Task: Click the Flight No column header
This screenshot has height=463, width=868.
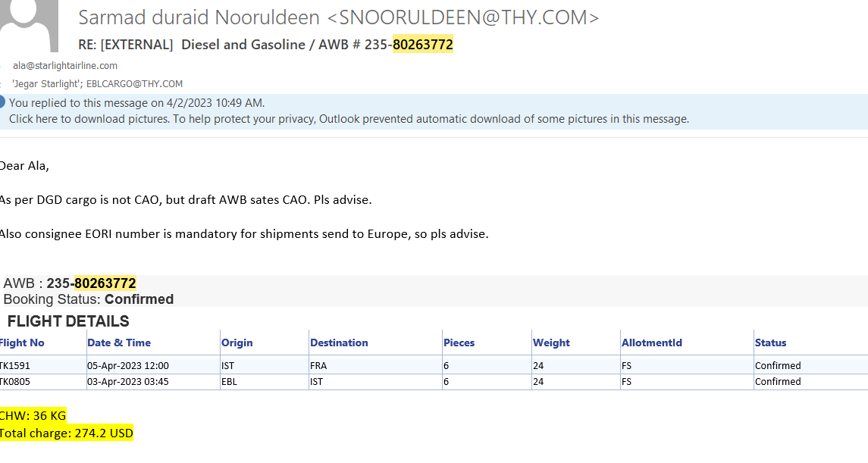Action: [22, 343]
